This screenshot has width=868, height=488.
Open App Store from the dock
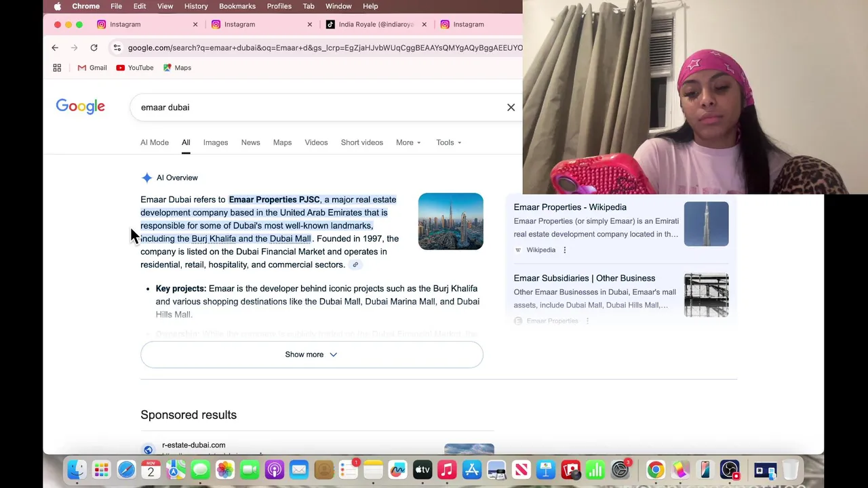click(472, 470)
